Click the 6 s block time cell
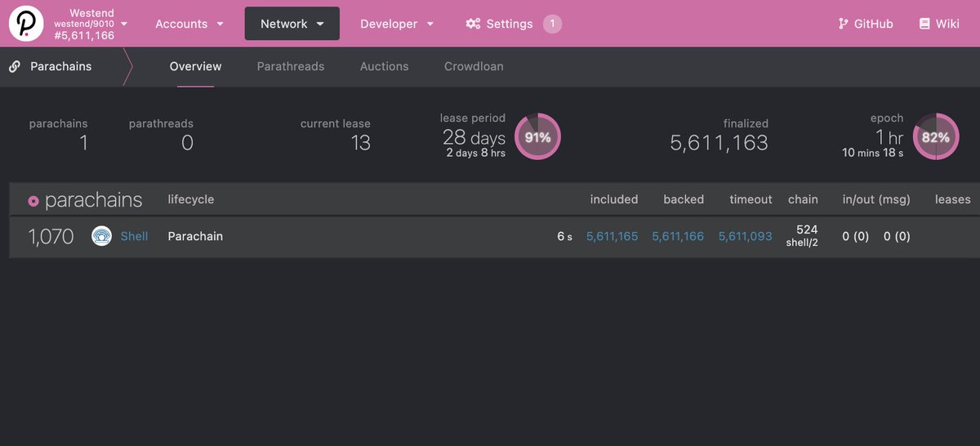The width and height of the screenshot is (980, 446). tap(564, 236)
